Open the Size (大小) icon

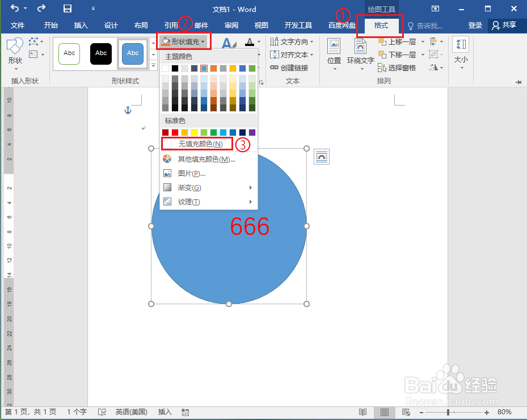[x=461, y=44]
